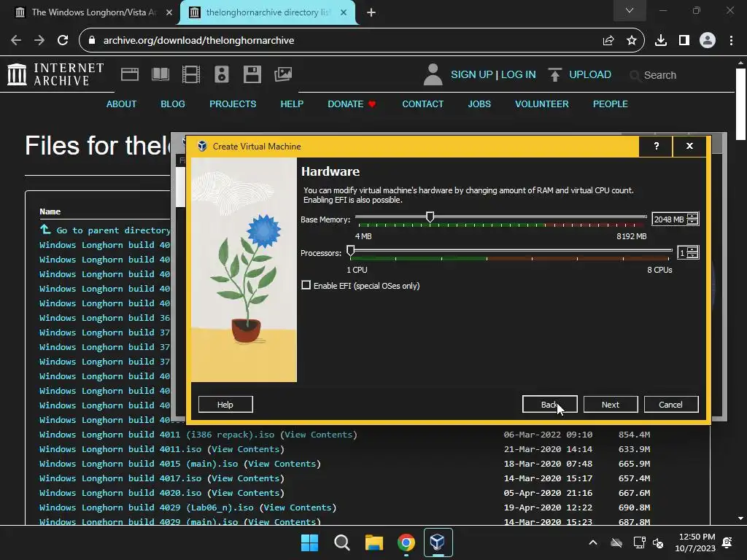Select thelonghornarchive directory listing tab
The height and width of the screenshot is (560, 747).
click(x=267, y=12)
